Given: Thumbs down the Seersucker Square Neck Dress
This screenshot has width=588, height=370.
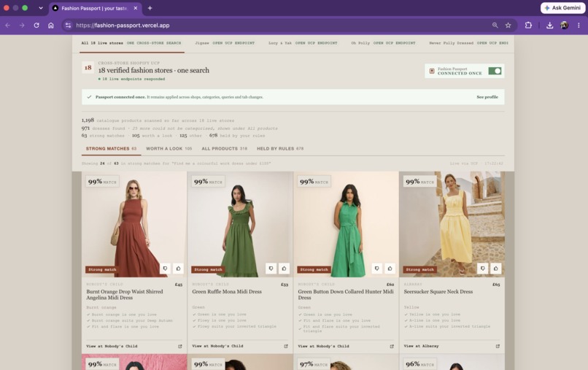Looking at the screenshot, I should tap(483, 269).
